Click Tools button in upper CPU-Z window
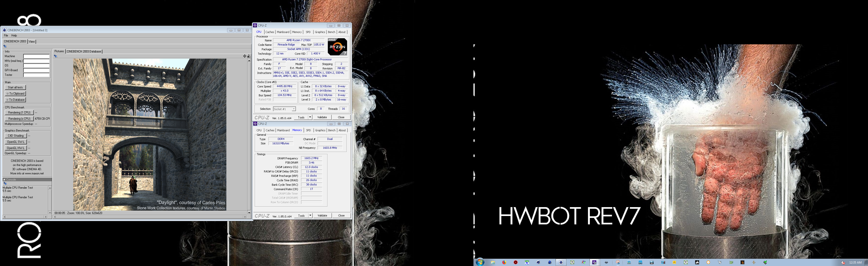868x266 pixels. pos(301,117)
